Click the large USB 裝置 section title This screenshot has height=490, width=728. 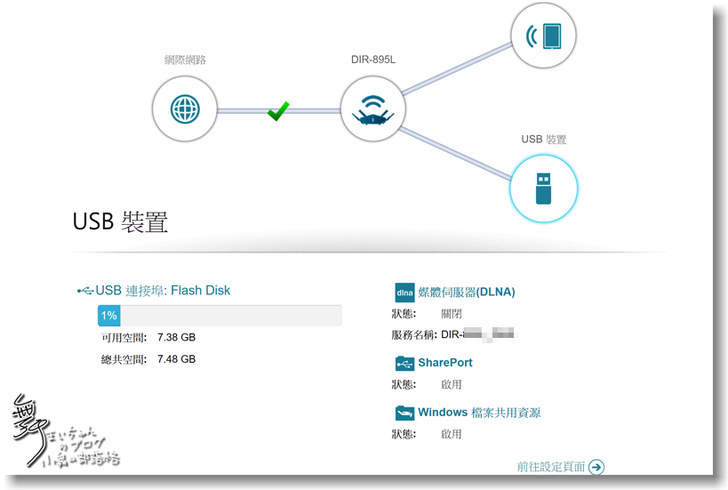(120, 222)
